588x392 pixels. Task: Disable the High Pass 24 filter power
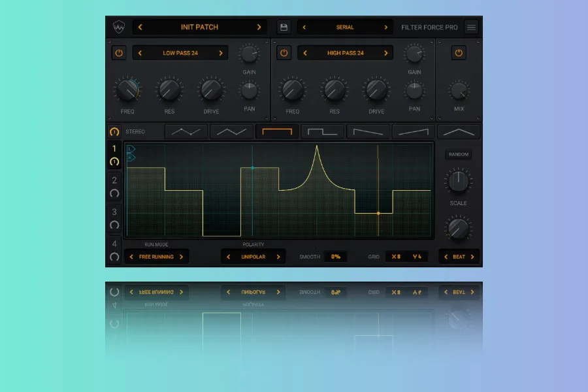point(284,53)
